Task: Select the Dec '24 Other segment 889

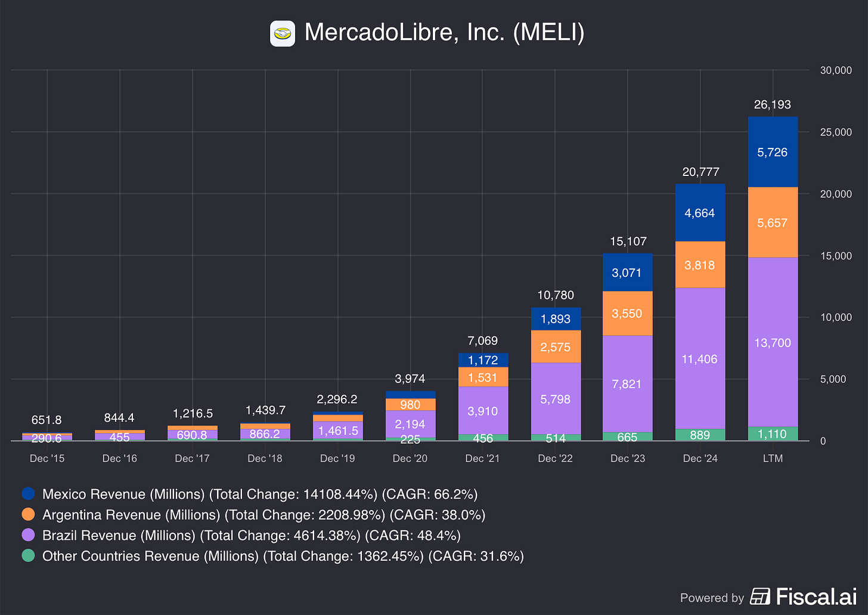Action: tap(700, 435)
